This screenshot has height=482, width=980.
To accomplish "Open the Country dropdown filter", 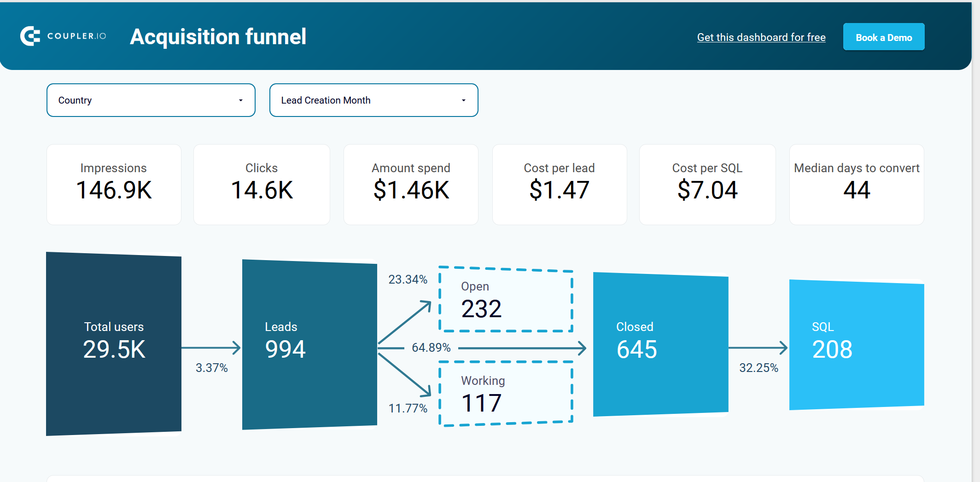I will click(x=151, y=100).
